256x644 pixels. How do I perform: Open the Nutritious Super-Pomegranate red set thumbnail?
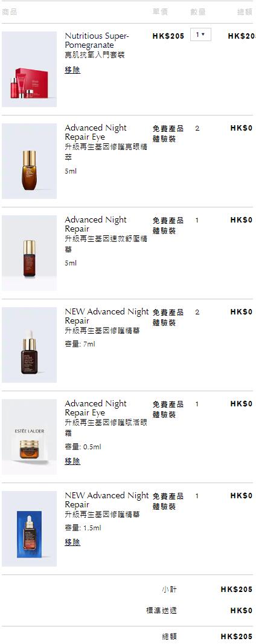tap(29, 70)
